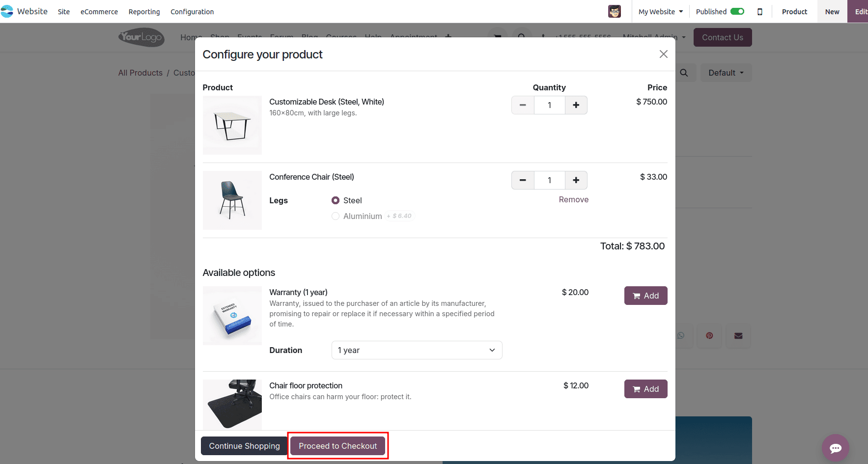The width and height of the screenshot is (868, 464).
Task: Select Steel legs radio button
Action: click(x=336, y=200)
